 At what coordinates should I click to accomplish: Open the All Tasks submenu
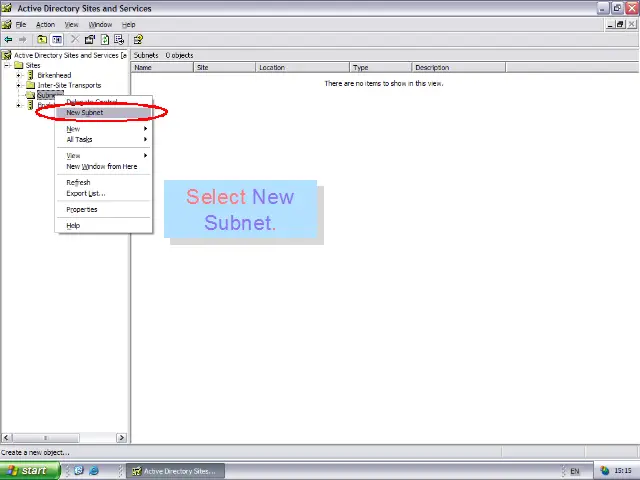point(80,139)
